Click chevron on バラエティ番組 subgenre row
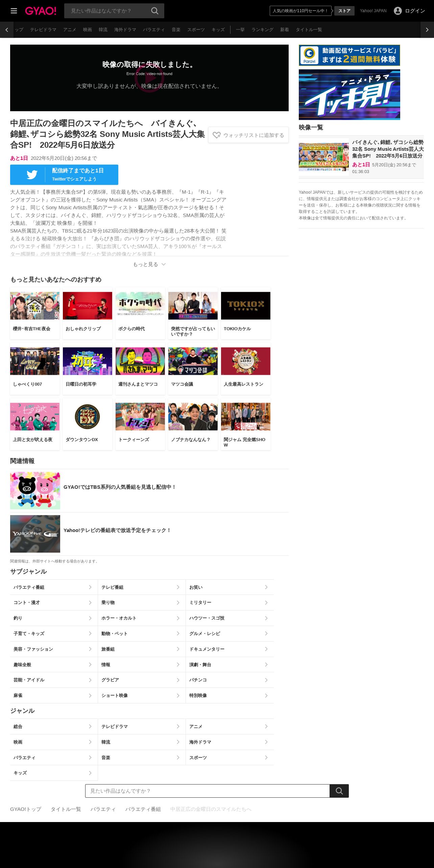434x868 pixels. 90,587
